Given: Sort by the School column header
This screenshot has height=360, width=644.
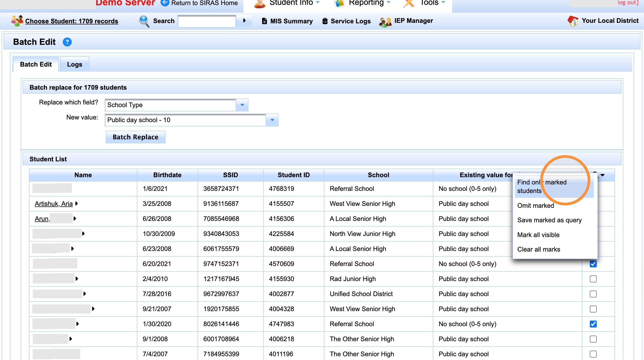Looking at the screenshot, I should (378, 175).
